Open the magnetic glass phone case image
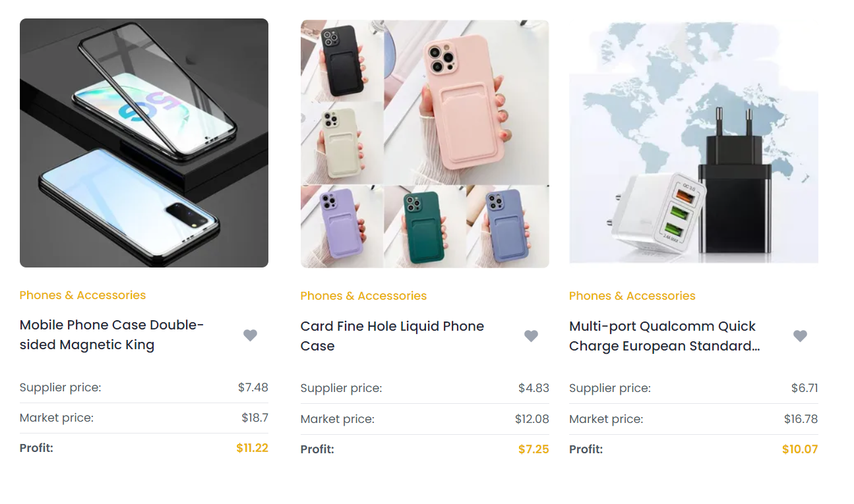 [x=144, y=143]
